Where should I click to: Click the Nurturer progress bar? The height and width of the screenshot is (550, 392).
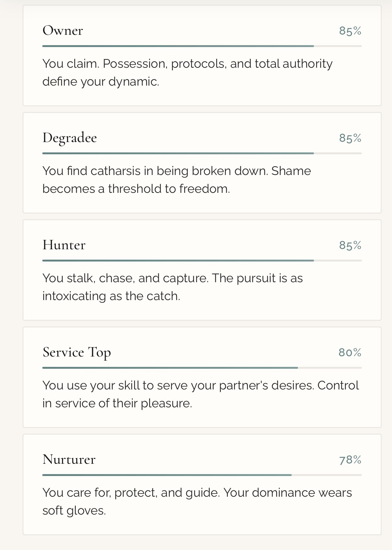click(202, 475)
